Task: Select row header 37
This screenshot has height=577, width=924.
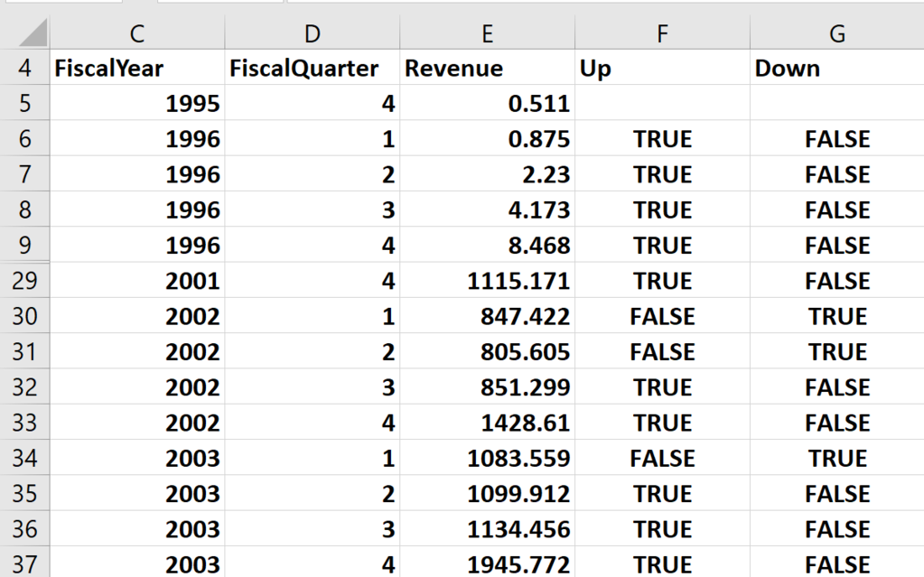Action: tap(27, 564)
